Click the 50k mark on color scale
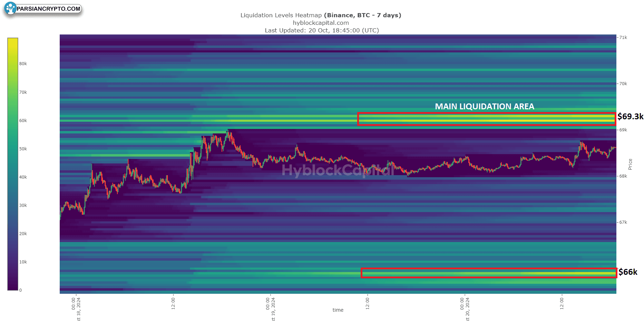The image size is (644, 321). pyautogui.click(x=23, y=149)
